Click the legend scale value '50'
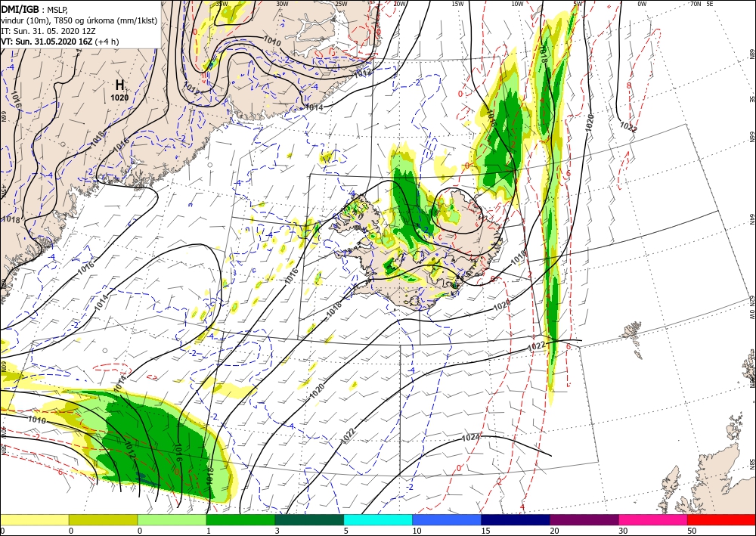This screenshot has height=536, width=756. pos(692,531)
